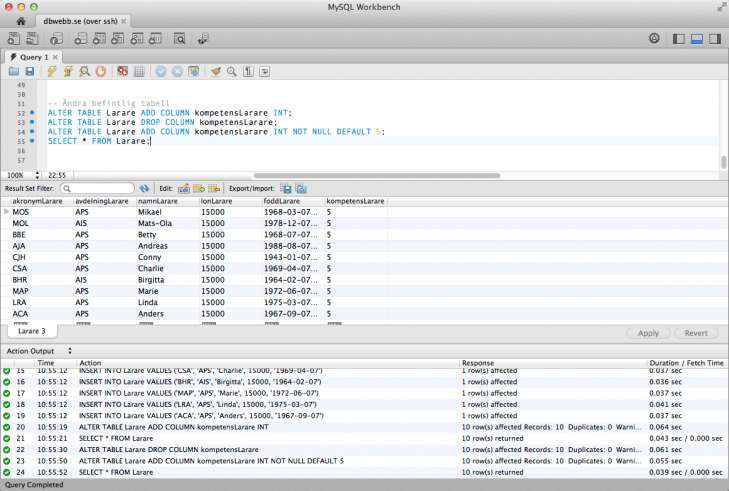Click SELECT * FROM Larare in editor
The width and height of the screenshot is (729, 491).
coord(99,141)
